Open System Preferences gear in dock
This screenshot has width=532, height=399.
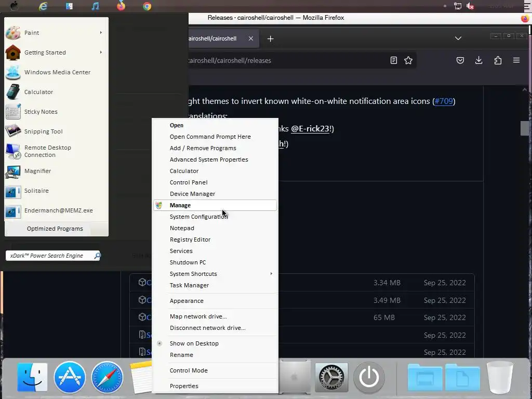tap(331, 377)
